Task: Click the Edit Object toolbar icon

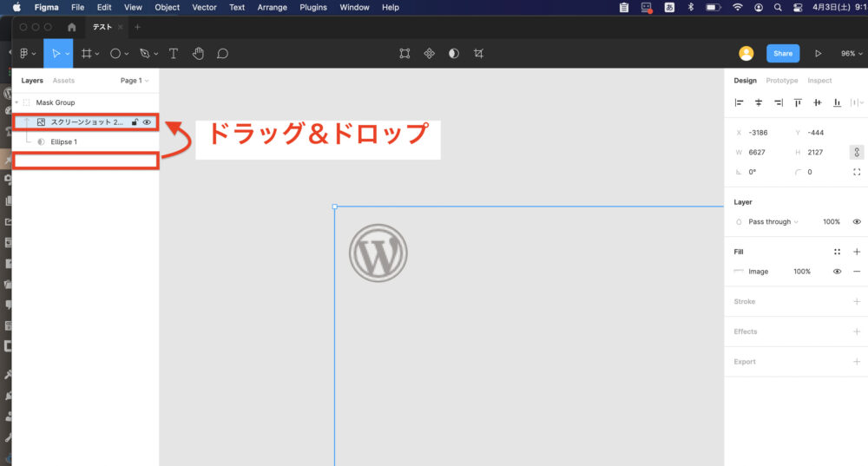Action: (404, 54)
